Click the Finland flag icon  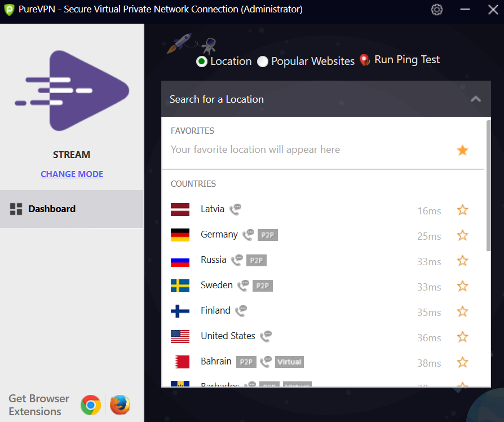coord(180,311)
